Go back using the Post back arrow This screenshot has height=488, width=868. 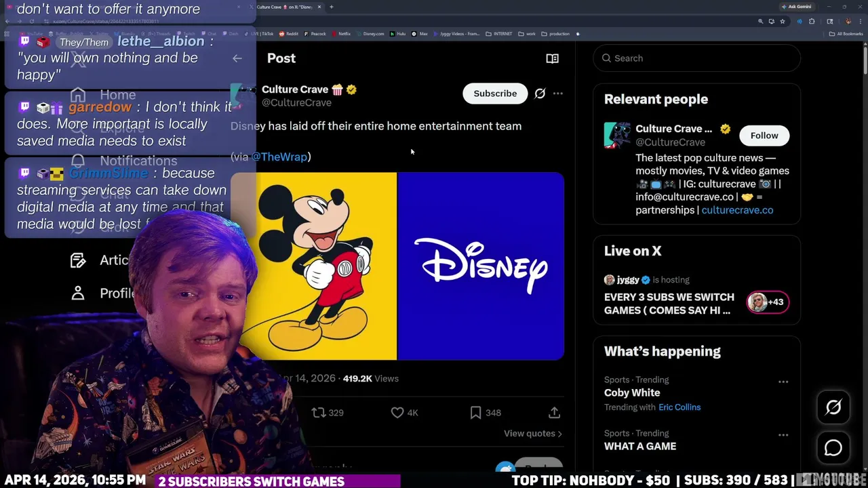(237, 58)
